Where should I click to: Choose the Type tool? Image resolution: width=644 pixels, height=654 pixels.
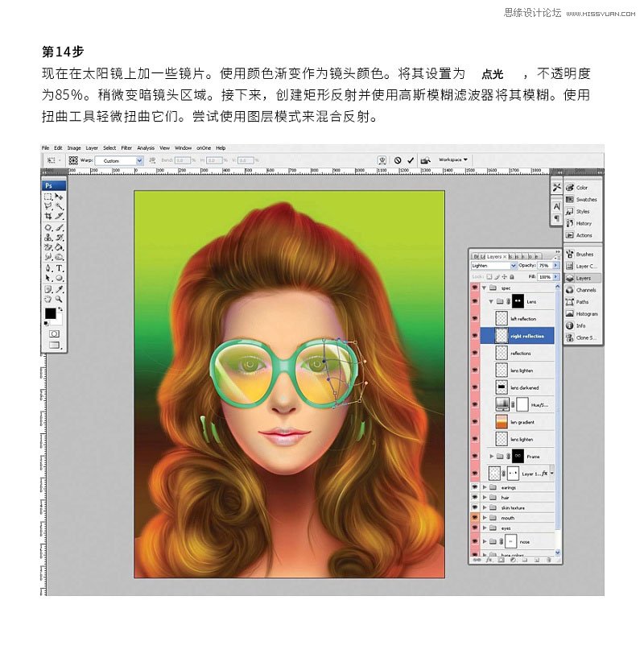(x=60, y=268)
